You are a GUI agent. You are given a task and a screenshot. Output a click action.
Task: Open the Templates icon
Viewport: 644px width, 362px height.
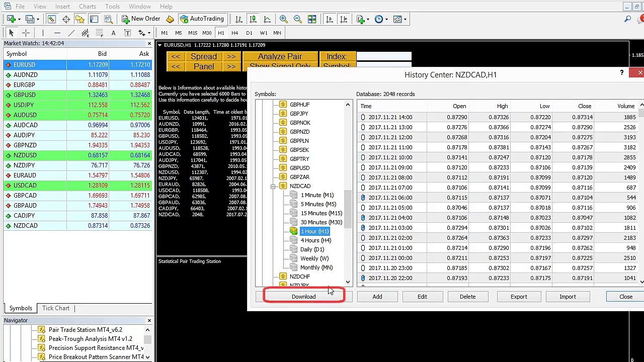(397, 19)
